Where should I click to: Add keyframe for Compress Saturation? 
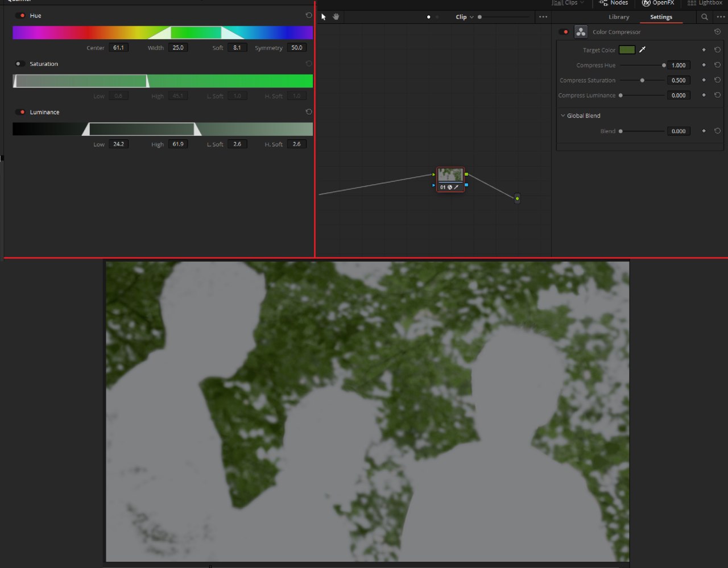coord(704,80)
